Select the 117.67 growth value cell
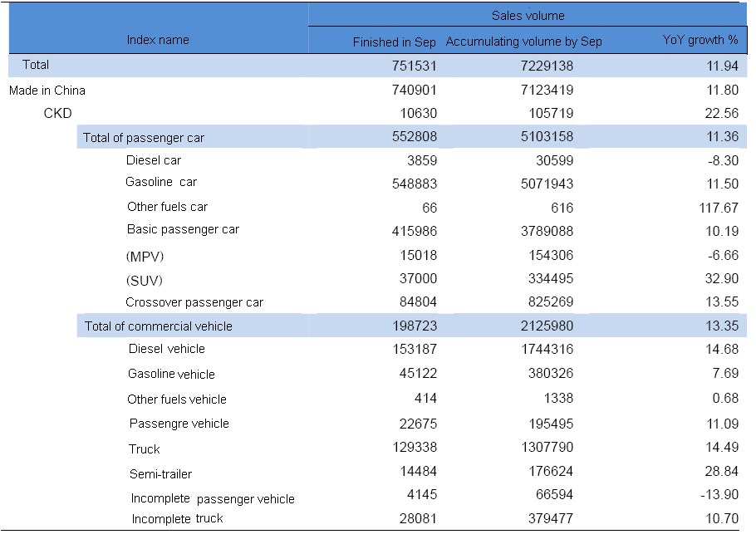Viewport: 756px width, 544px height. [719, 208]
